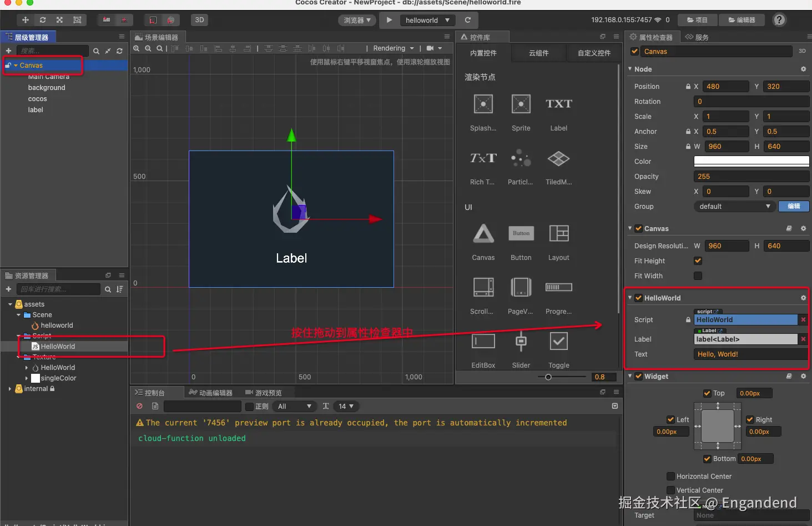
Task: Click the plus icon to create a node in hierarchy
Action: (8, 51)
